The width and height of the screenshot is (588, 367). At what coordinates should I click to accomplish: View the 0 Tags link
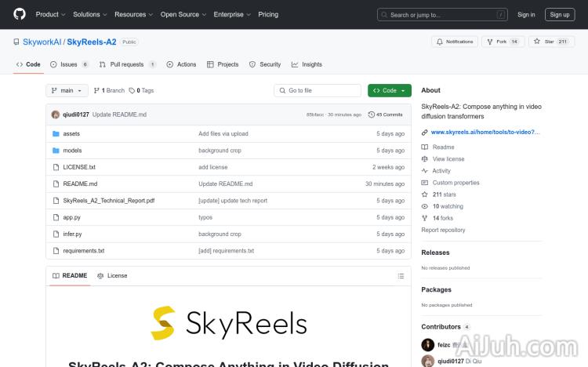coord(141,90)
